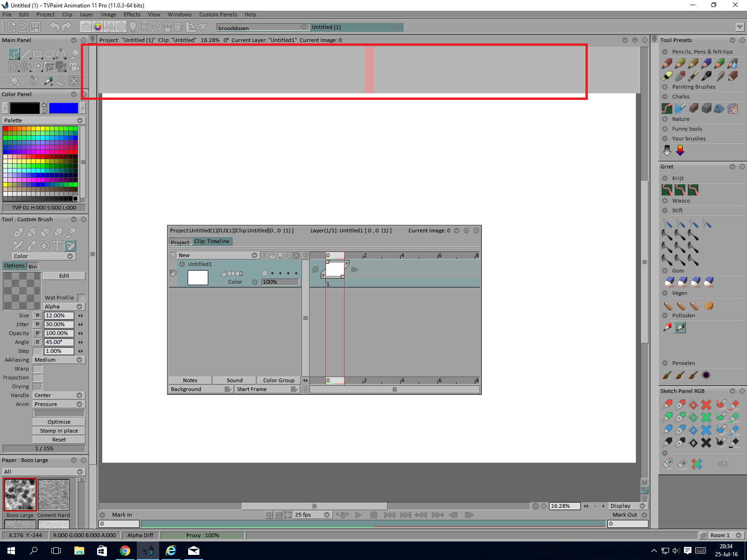Viewport: 747px width, 560px height.
Task: Select the freehand stroke tool in Main Panel
Action: 14,54
